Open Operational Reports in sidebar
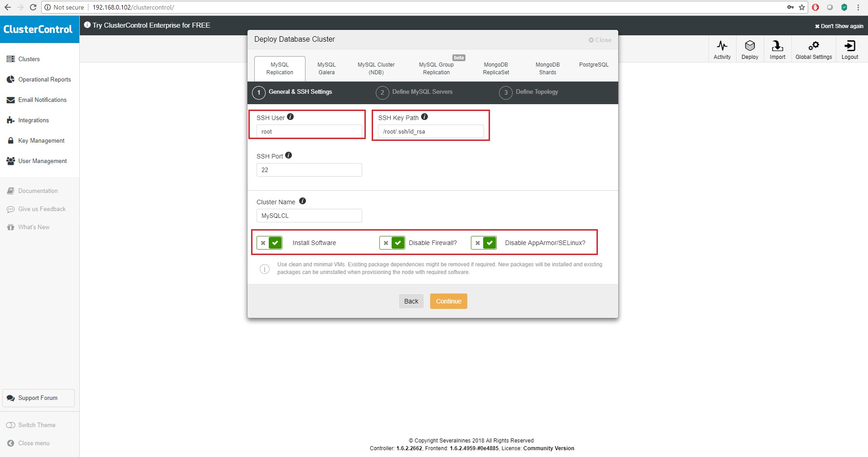The image size is (868, 457). (x=39, y=80)
